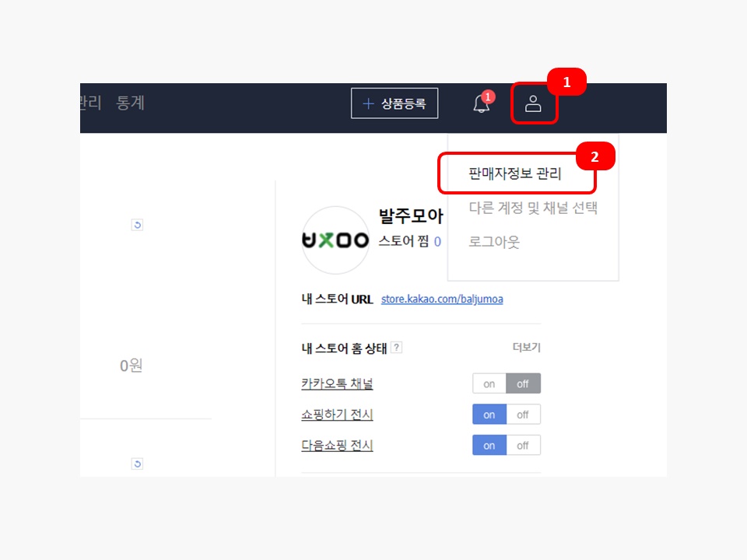This screenshot has height=560, width=747.
Task: Click the 스토어 찜 count number
Action: [x=437, y=242]
